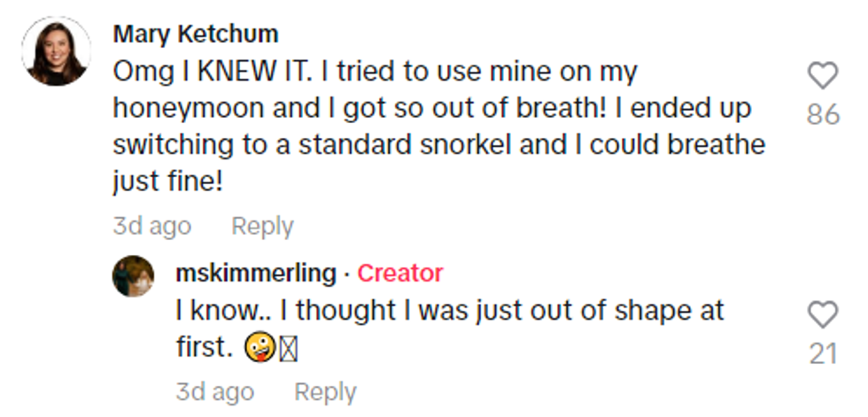Click the 3d ago timestamp under mskimmerling's reply

pos(214,392)
